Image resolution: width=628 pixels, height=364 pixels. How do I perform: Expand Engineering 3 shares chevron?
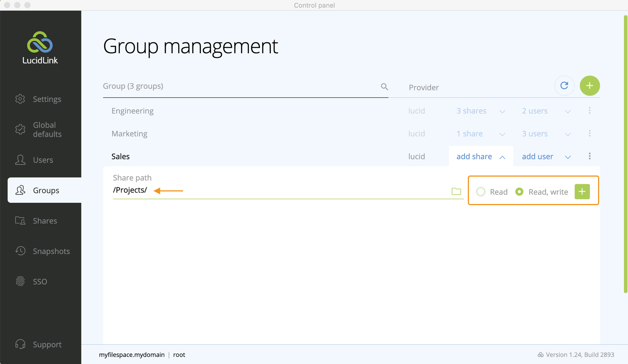point(502,111)
